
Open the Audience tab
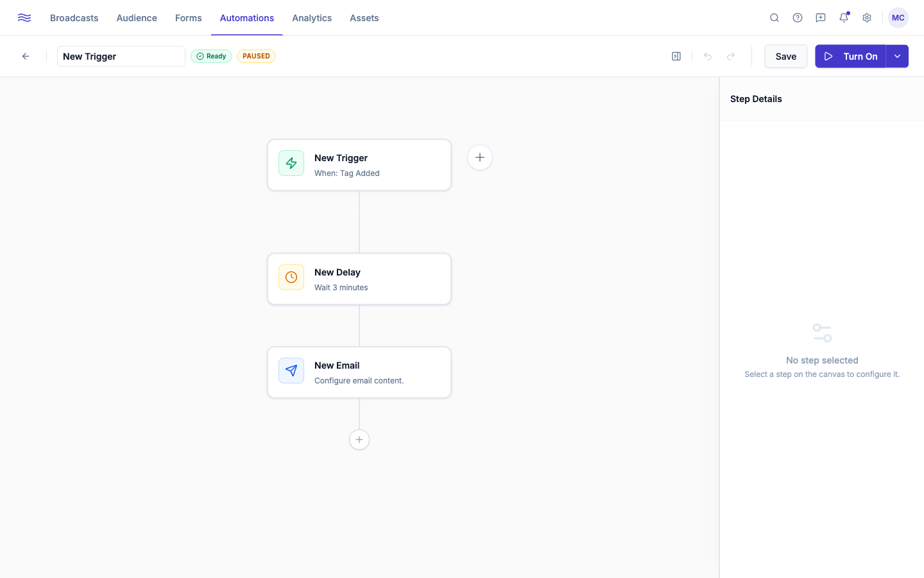(137, 18)
